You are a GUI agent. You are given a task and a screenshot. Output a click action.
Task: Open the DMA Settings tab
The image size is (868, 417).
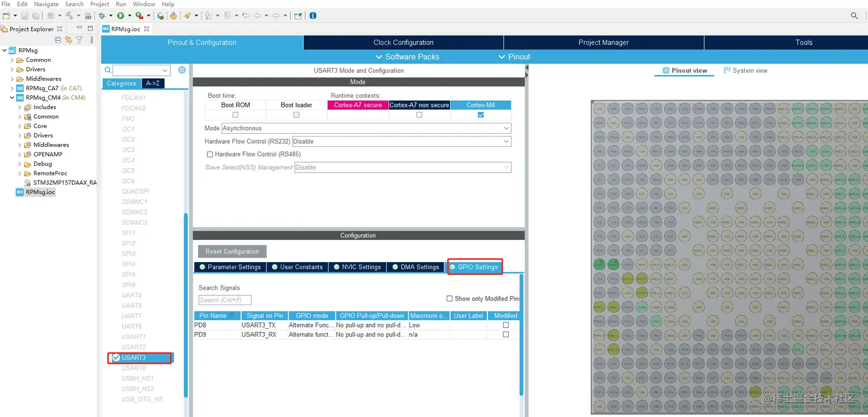(x=415, y=267)
